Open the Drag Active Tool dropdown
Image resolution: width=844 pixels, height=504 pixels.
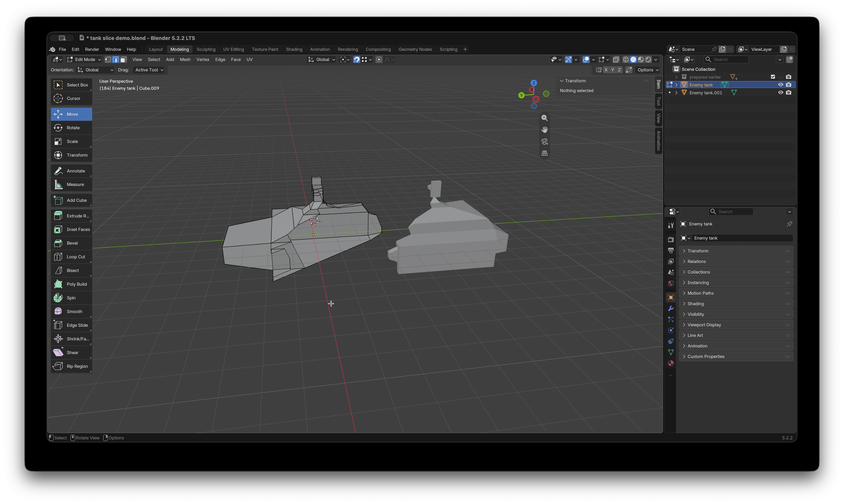(149, 70)
